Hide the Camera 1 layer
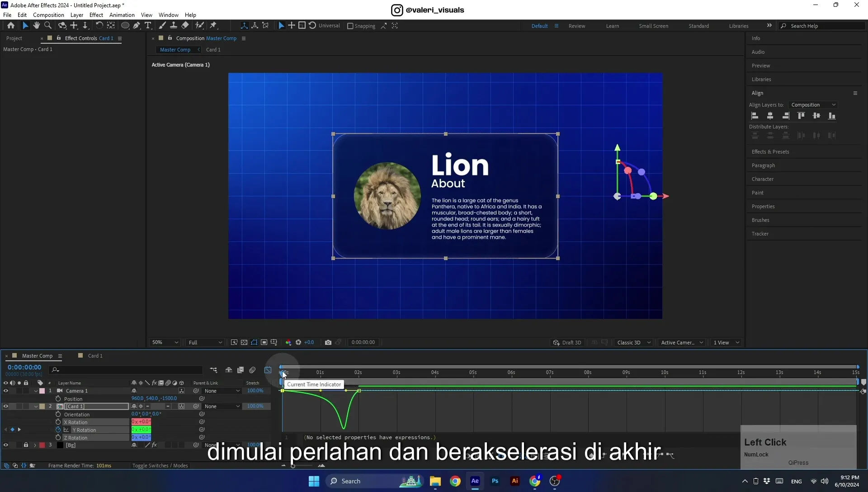Screen dimensions: 868x492 pyautogui.click(x=6, y=391)
